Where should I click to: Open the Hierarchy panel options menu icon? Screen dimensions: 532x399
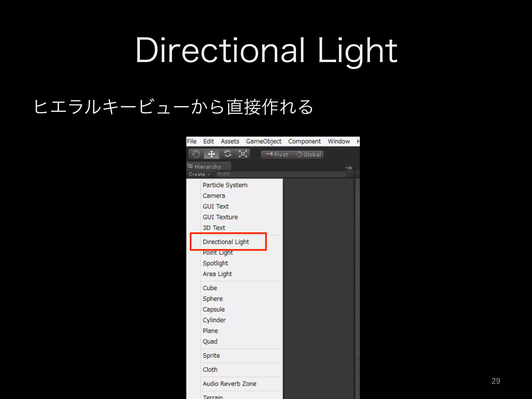tap(349, 168)
